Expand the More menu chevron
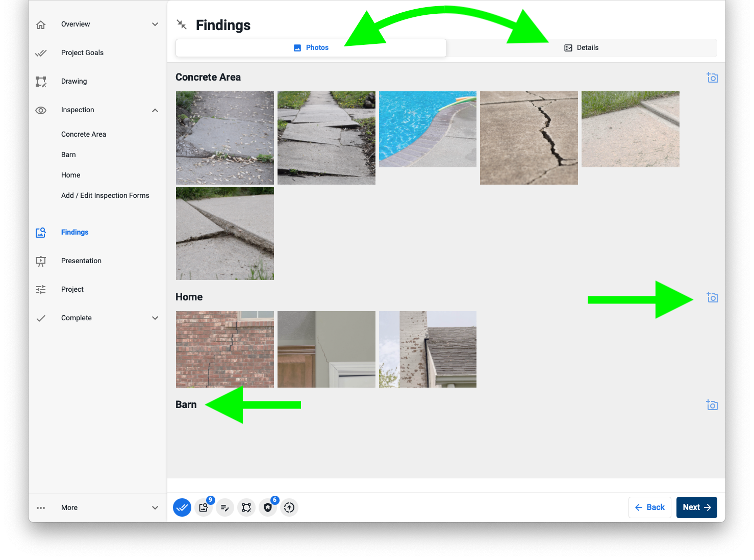Screen dimensions: 754x560 coord(155,508)
